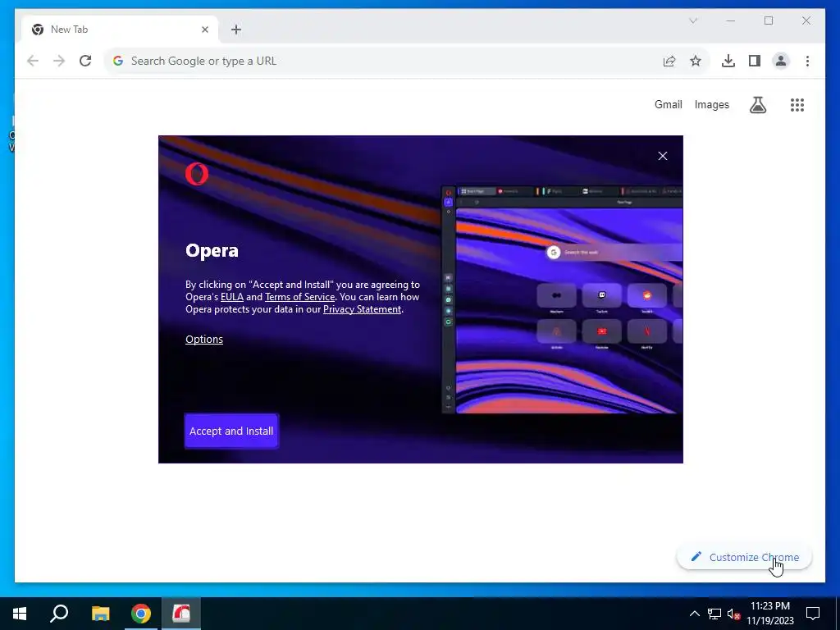Open the Terms of Service link
Viewport: 840px width, 630px height.
(299, 297)
